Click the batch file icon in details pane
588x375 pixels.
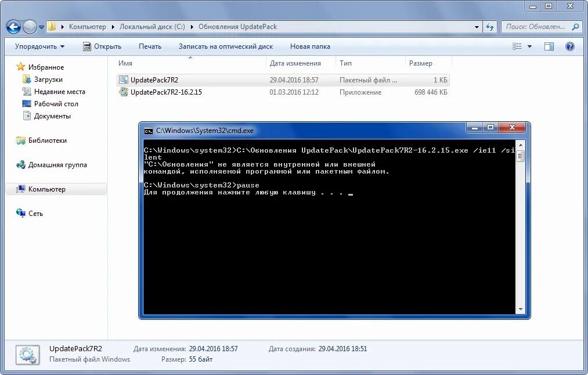[28, 355]
